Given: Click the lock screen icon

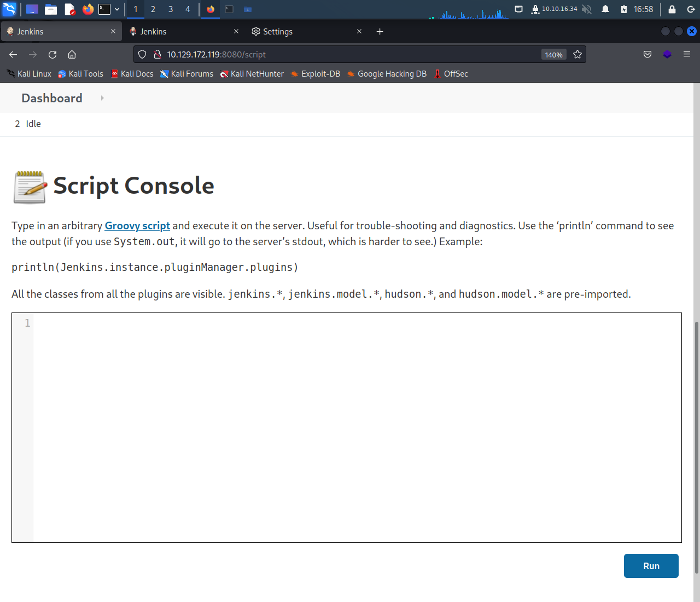Looking at the screenshot, I should 672,9.
